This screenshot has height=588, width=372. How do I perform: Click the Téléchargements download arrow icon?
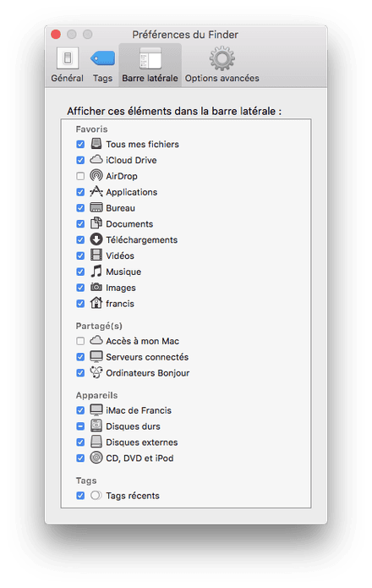point(96,239)
